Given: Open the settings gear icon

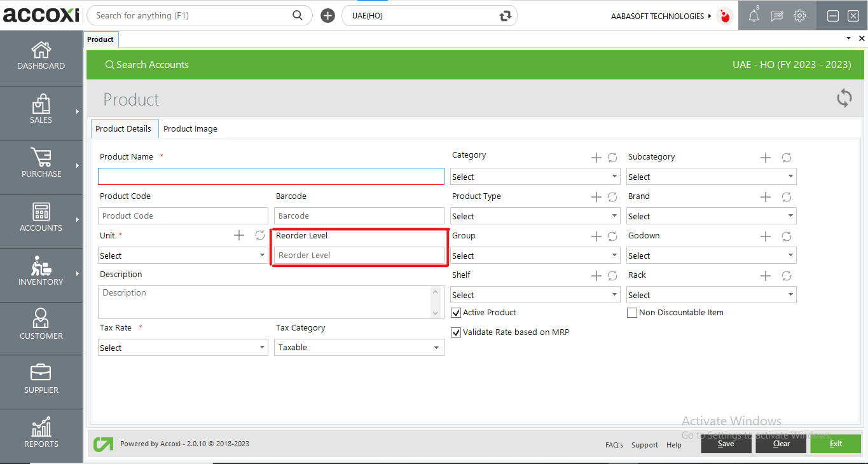Looking at the screenshot, I should pyautogui.click(x=799, y=17).
